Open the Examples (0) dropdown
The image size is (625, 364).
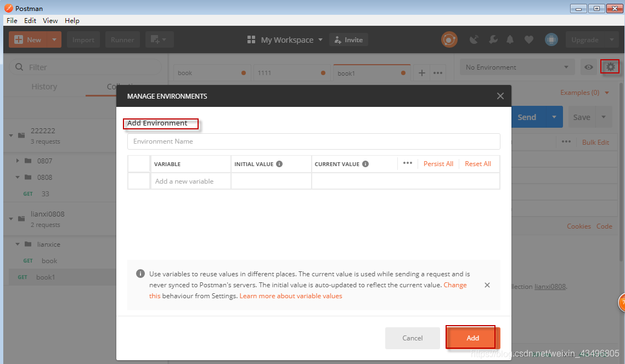pos(585,93)
